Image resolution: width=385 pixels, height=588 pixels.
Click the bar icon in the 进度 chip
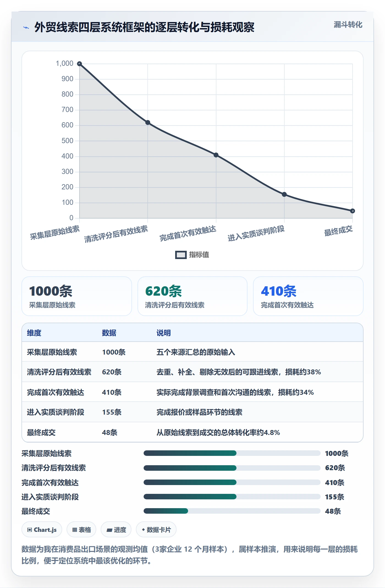click(109, 530)
